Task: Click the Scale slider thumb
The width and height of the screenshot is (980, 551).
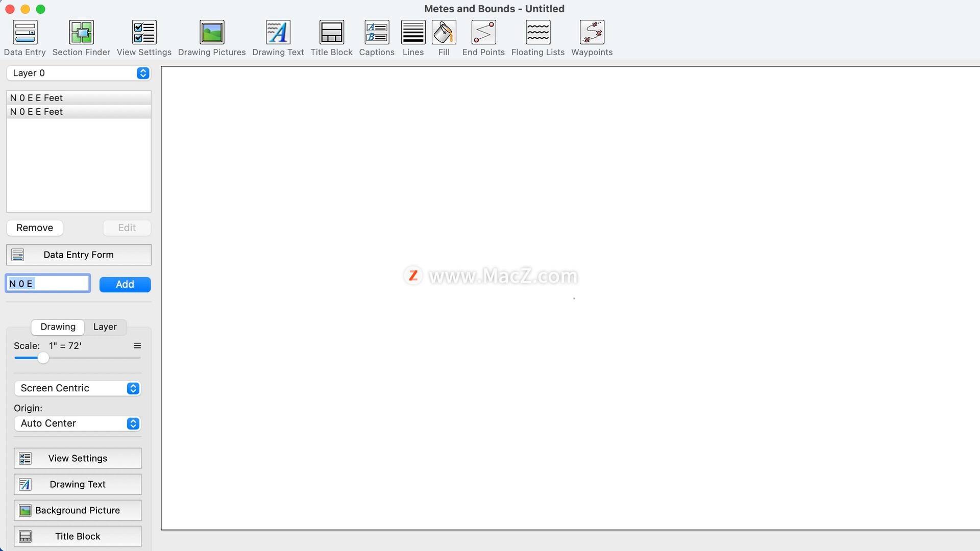Action: coord(43,358)
